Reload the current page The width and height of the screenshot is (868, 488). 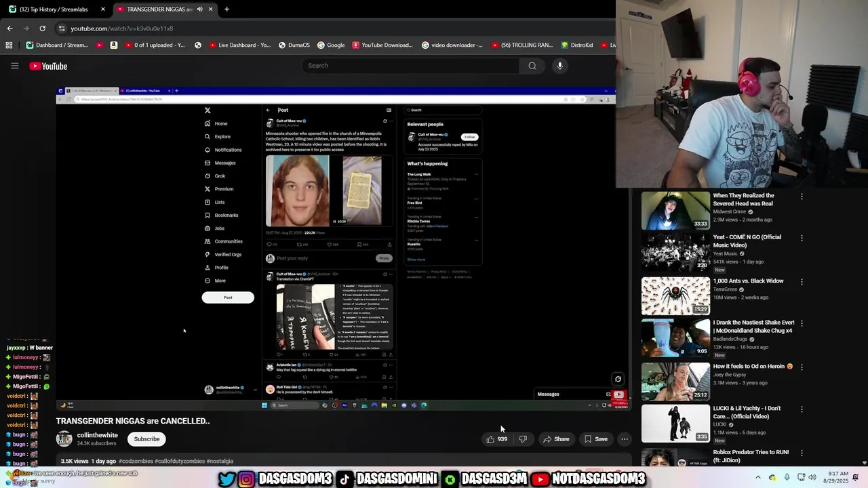point(42,28)
